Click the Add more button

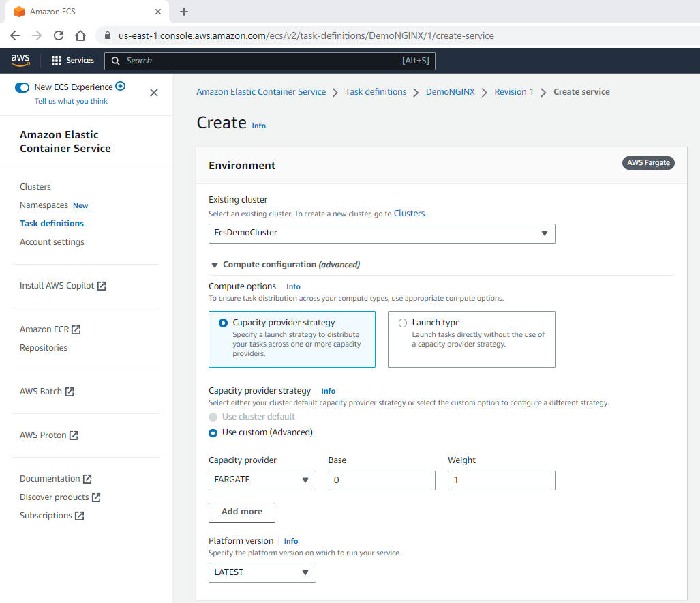pos(241,512)
